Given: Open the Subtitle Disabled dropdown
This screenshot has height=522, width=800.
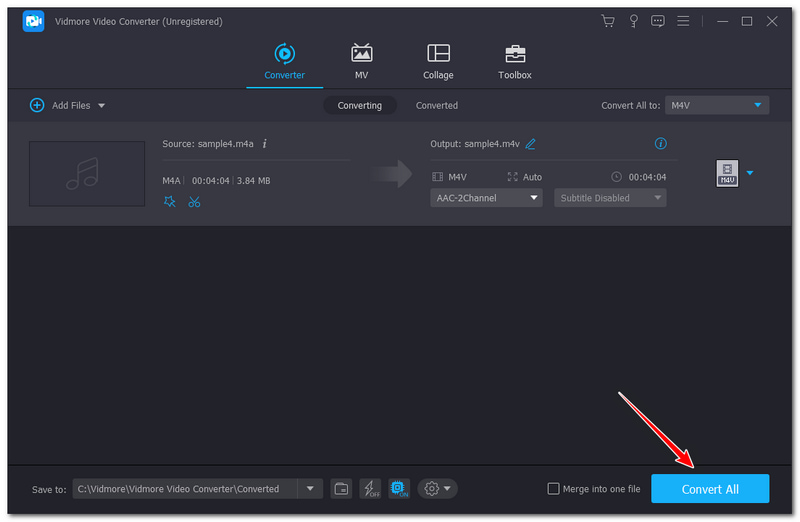Looking at the screenshot, I should point(610,198).
